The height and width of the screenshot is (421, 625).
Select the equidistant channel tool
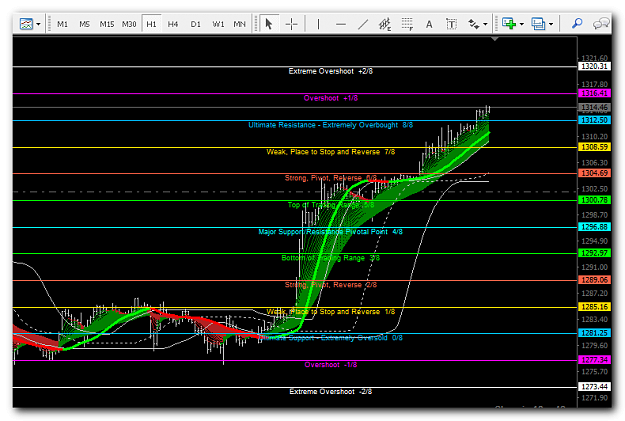385,24
